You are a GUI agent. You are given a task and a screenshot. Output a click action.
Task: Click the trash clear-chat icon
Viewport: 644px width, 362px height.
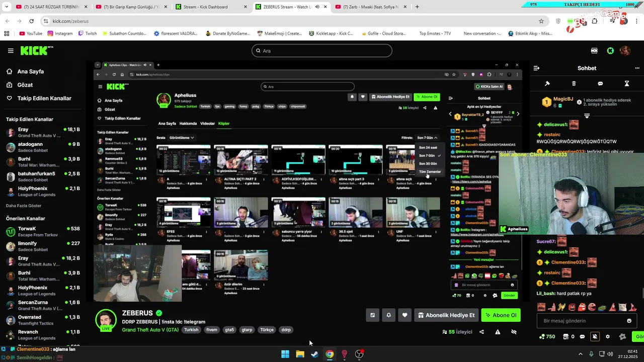574,83
